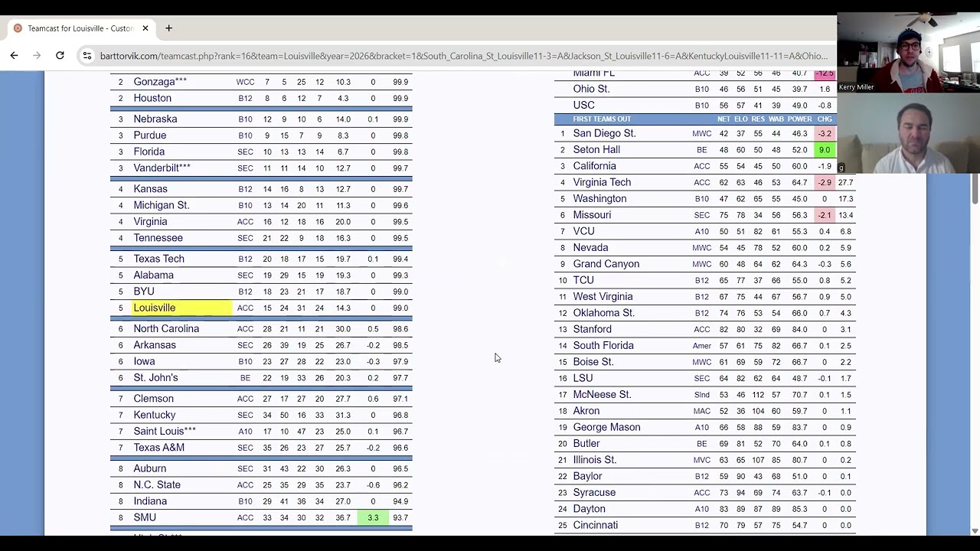
Task: Click Grand Canyon team name
Action: click(x=606, y=264)
